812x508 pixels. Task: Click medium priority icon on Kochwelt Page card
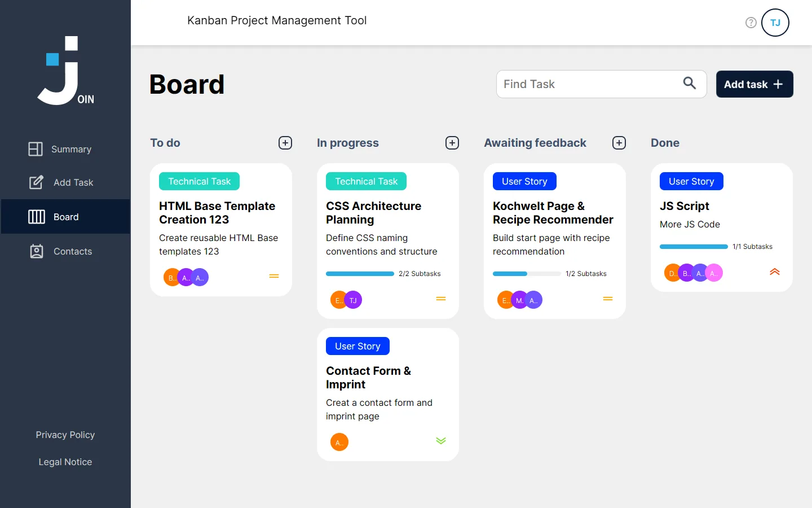pos(608,299)
